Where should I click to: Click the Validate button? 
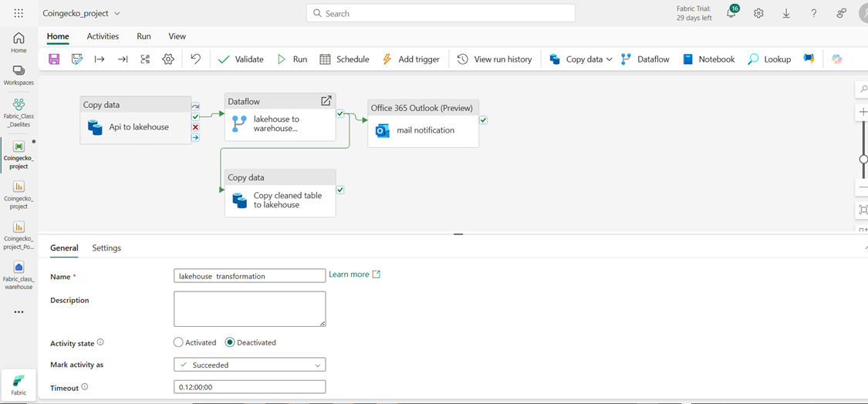241,59
